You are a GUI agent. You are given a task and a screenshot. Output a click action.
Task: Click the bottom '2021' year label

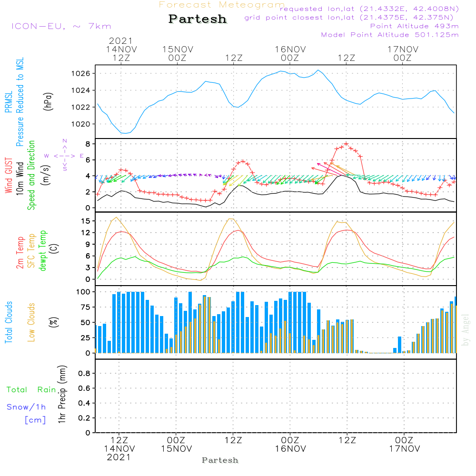pyautogui.click(x=119, y=457)
